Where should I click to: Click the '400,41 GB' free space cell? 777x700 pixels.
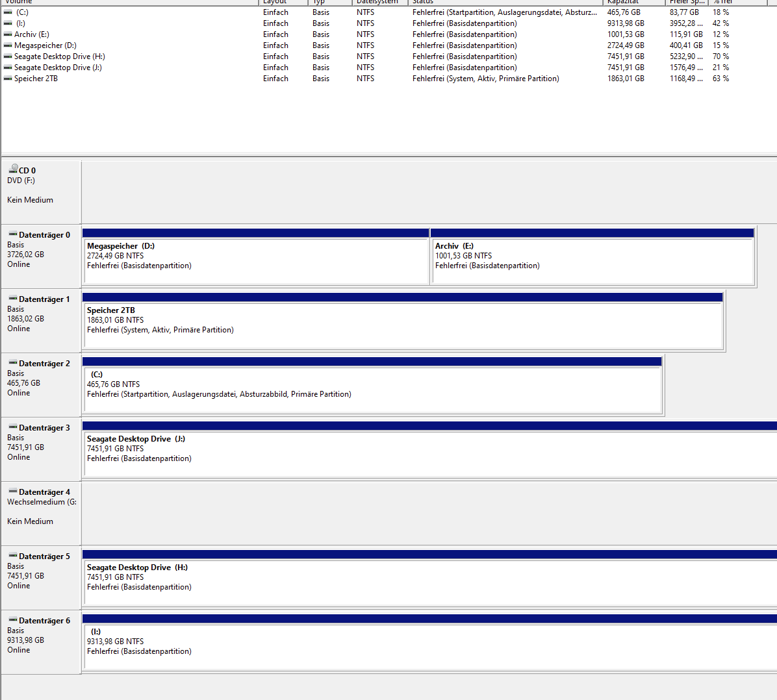pos(686,45)
